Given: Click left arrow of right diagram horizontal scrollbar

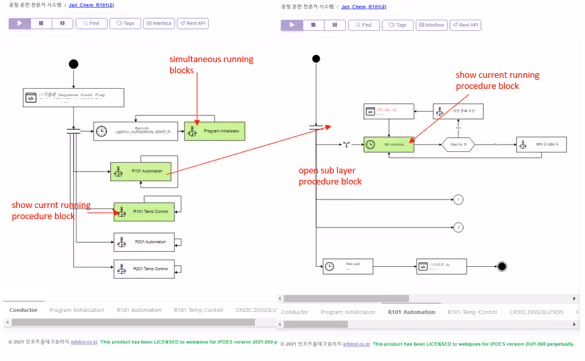Looking at the screenshot, I should 280,298.
